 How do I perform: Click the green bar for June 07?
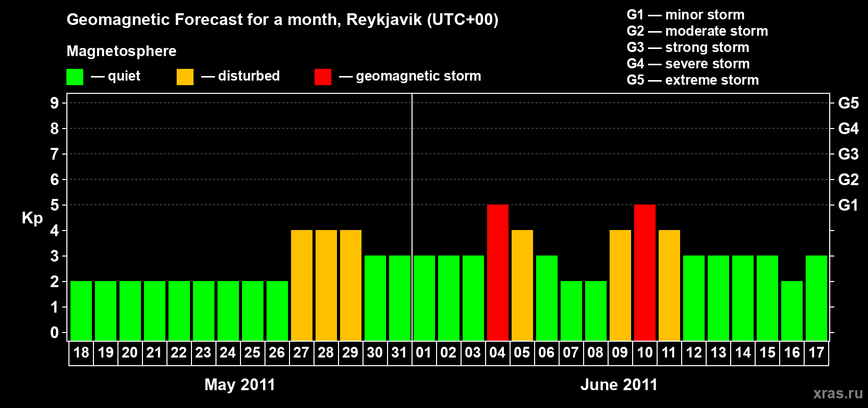point(571,311)
